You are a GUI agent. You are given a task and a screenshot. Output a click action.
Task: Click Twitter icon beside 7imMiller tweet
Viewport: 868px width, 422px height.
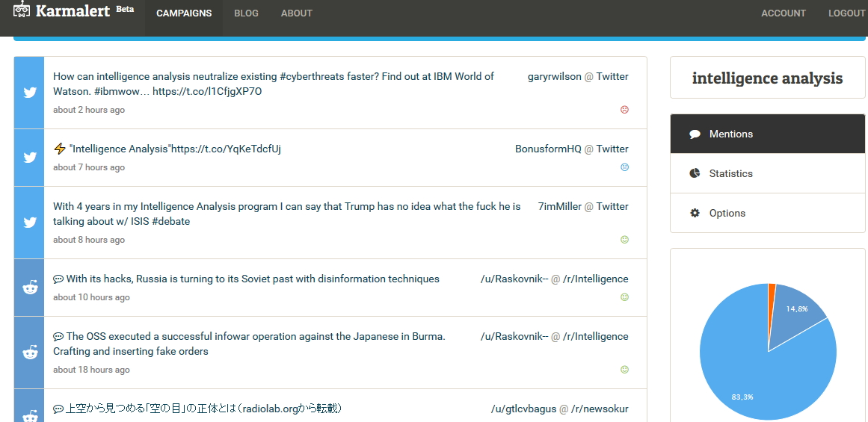(x=30, y=223)
